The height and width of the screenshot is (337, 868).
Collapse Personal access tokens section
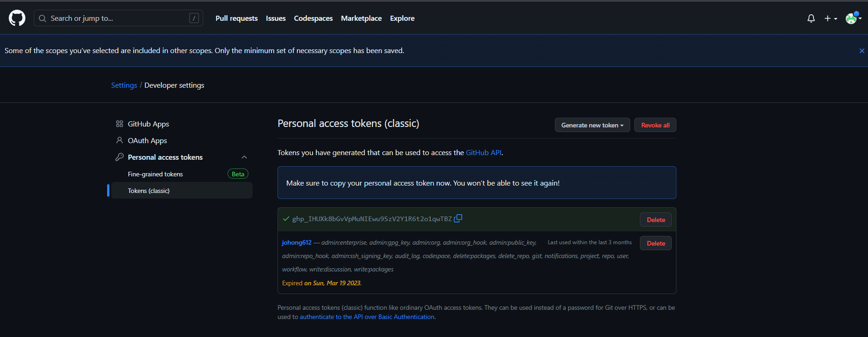tap(244, 157)
